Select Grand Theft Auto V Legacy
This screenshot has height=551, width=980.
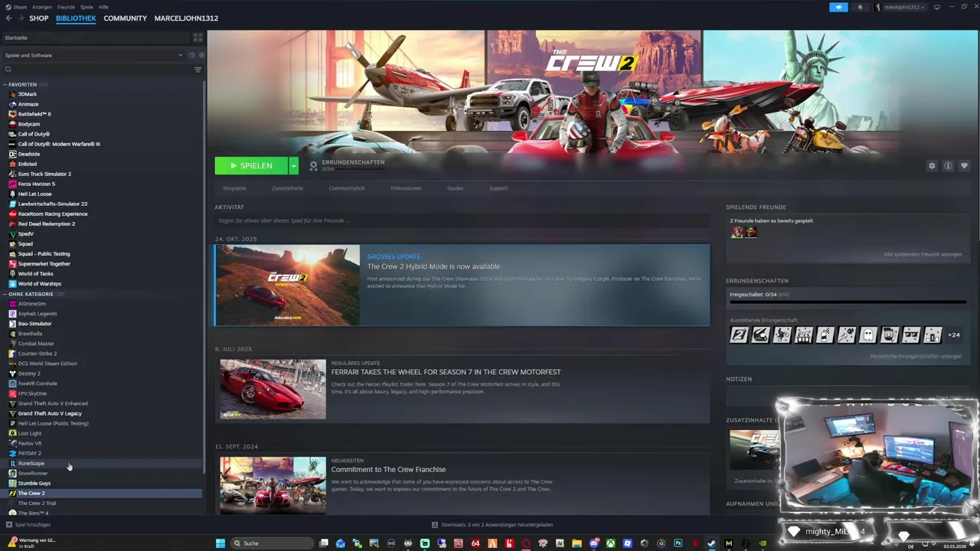(49, 413)
